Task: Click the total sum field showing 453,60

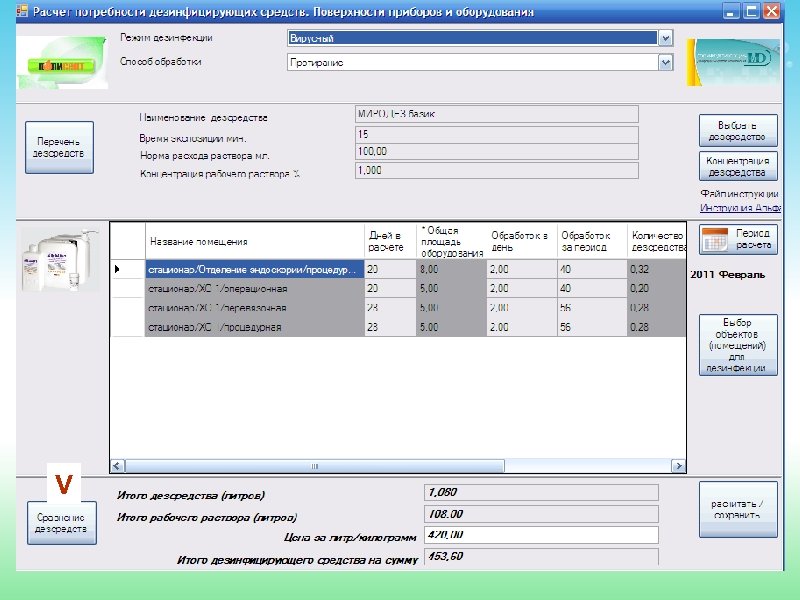Action: pos(541,556)
